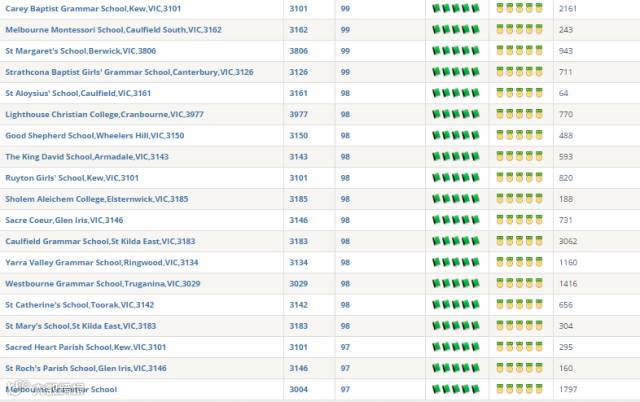The height and width of the screenshot is (402, 640).
Task: Click postcode 3029 cell
Action: coord(299,284)
